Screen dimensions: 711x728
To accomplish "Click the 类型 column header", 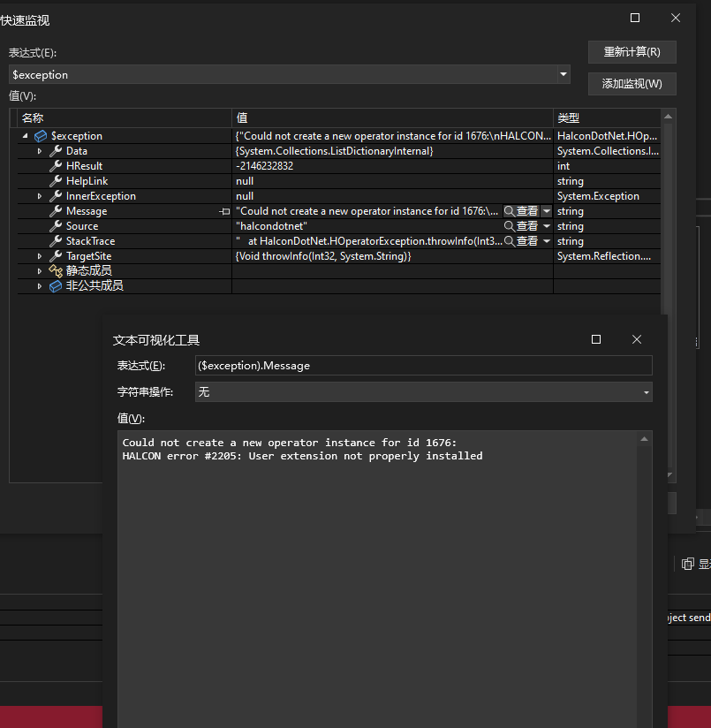I will click(x=607, y=118).
